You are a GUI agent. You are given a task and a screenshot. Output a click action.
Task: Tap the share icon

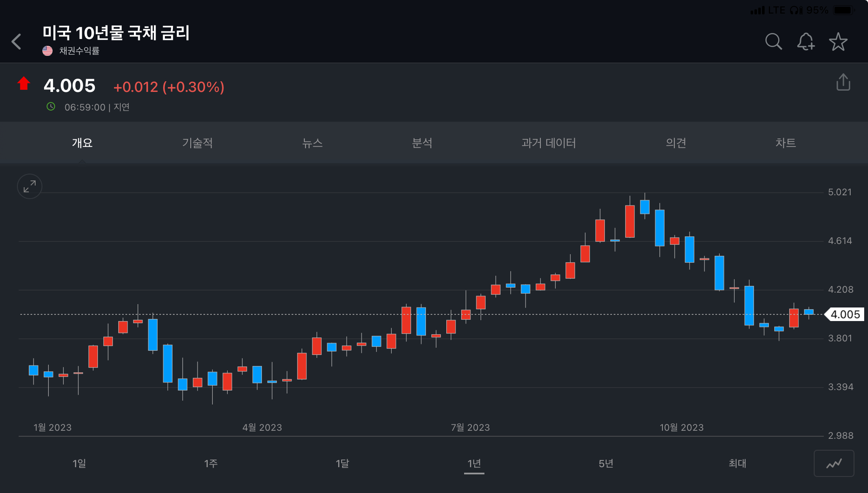(843, 82)
